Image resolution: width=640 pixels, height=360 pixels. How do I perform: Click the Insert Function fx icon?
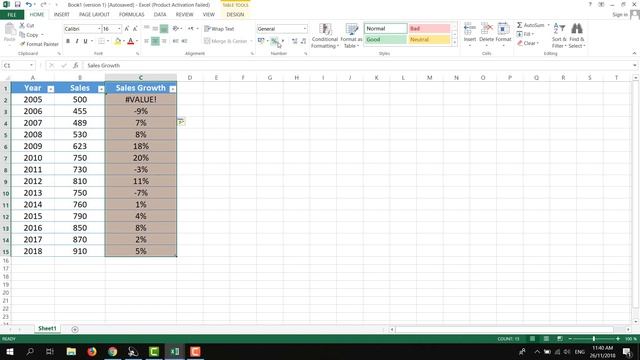click(x=76, y=65)
